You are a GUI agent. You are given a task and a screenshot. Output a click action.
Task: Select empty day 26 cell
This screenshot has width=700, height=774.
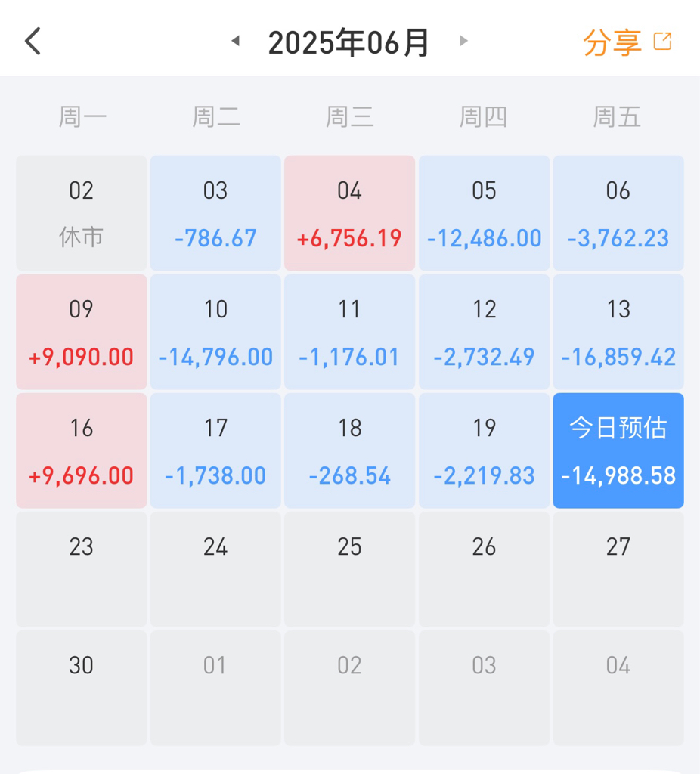tap(485, 569)
